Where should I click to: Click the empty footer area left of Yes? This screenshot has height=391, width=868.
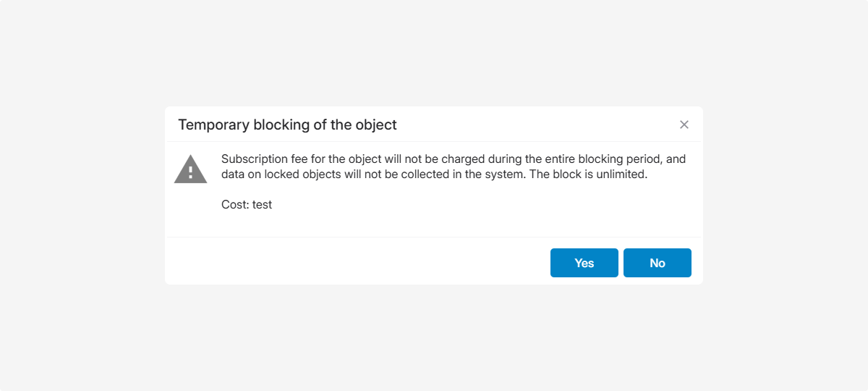362,262
